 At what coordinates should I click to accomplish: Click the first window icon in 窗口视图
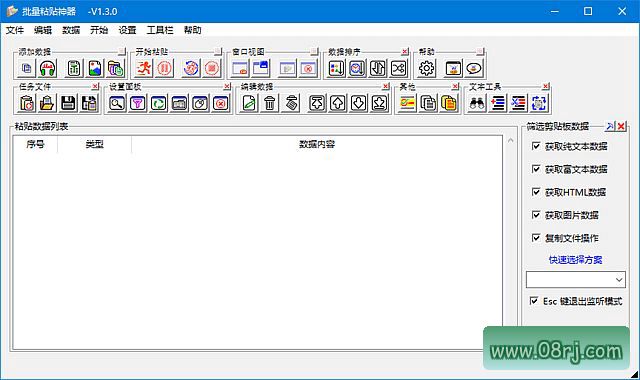click(240, 68)
